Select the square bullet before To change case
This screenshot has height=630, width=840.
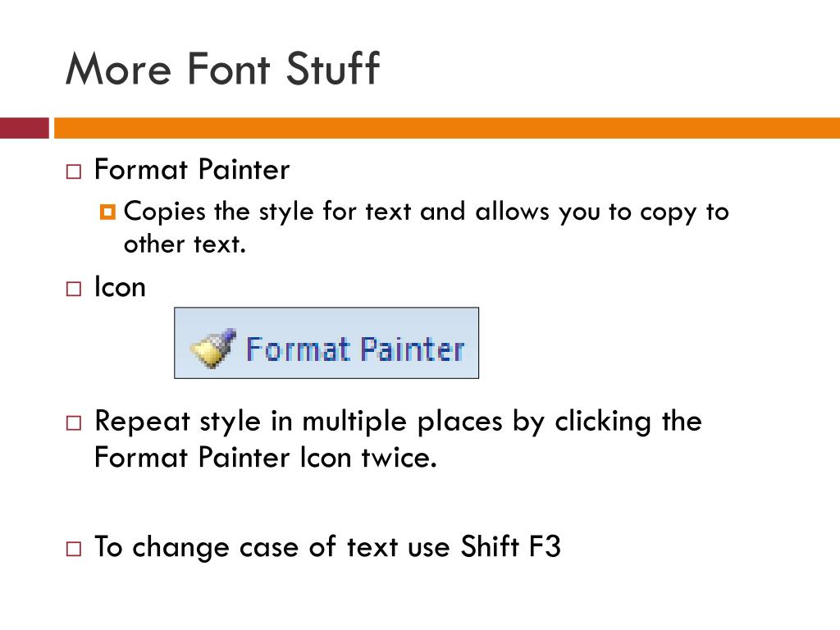pyautogui.click(x=74, y=549)
